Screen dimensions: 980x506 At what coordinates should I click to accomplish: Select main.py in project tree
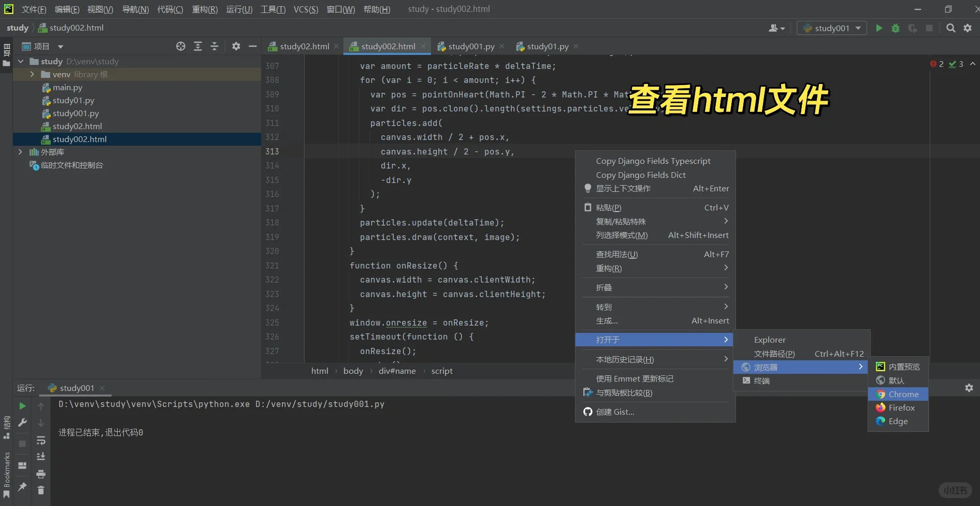pos(67,87)
